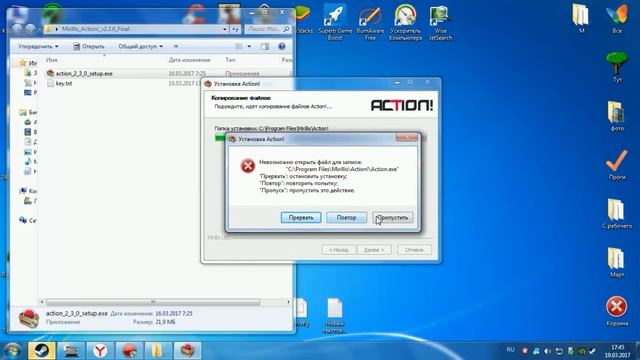Open the Все desktop icon
Screen dimensions: 640x360
[x=617, y=18]
